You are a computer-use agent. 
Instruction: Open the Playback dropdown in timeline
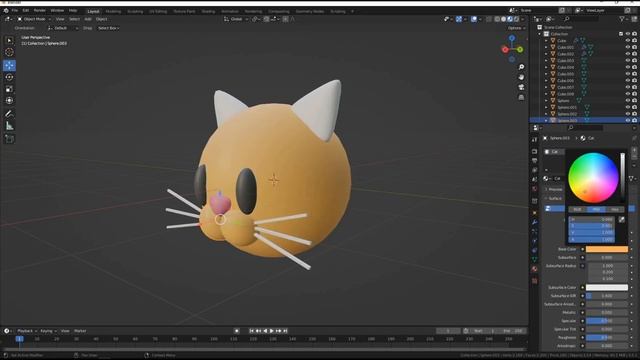[x=27, y=331]
